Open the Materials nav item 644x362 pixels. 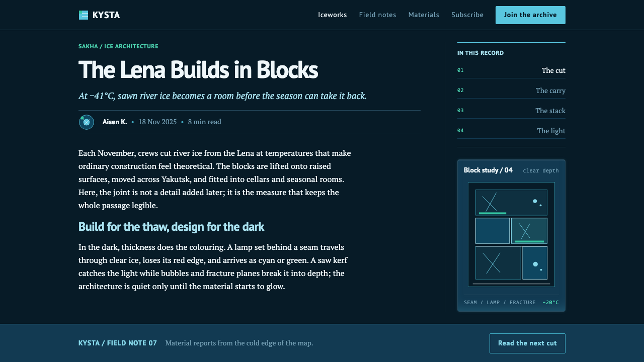point(424,15)
